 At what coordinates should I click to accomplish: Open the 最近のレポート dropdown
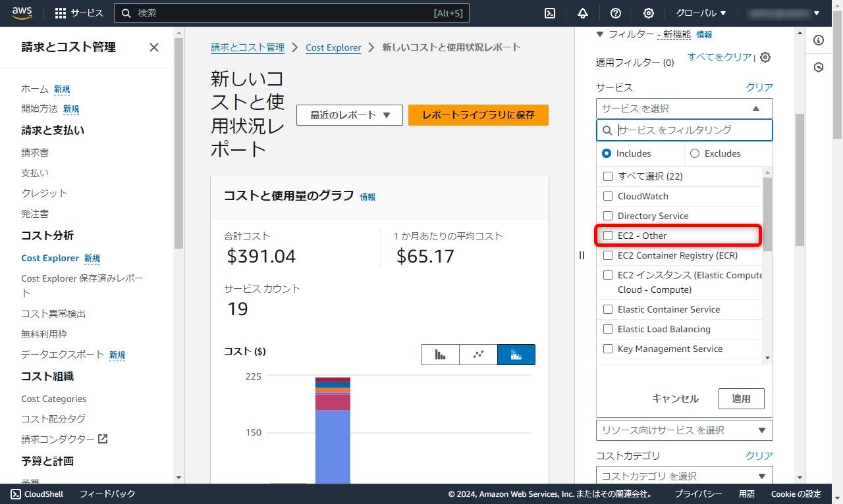[349, 114]
